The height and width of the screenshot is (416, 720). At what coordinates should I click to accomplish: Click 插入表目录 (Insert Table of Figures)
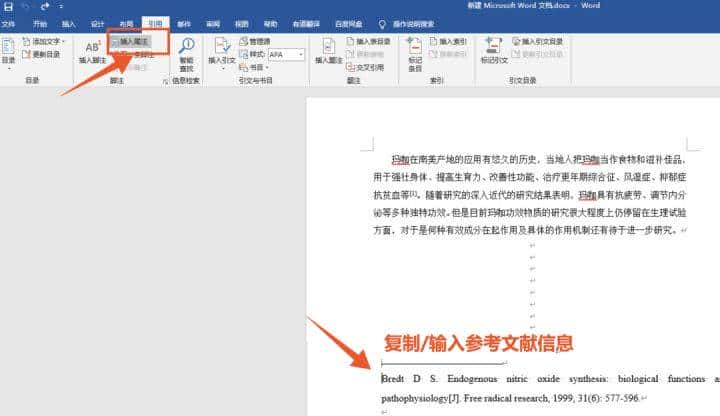[x=368, y=41]
